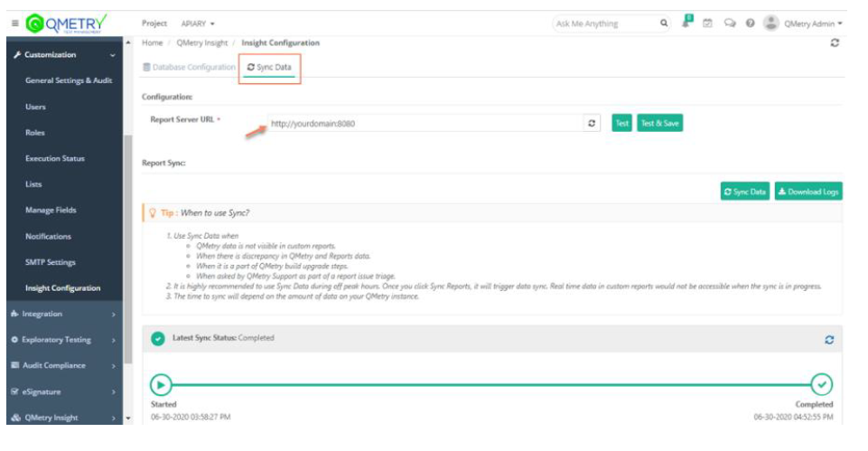The height and width of the screenshot is (451, 868).
Task: Open Insight Configuration in sidebar
Action: click(x=63, y=288)
